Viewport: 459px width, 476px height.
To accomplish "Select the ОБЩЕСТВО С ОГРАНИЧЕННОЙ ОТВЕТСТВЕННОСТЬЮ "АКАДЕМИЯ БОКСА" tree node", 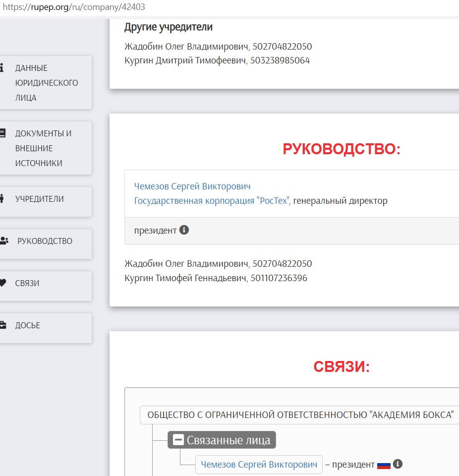I will 300,415.
